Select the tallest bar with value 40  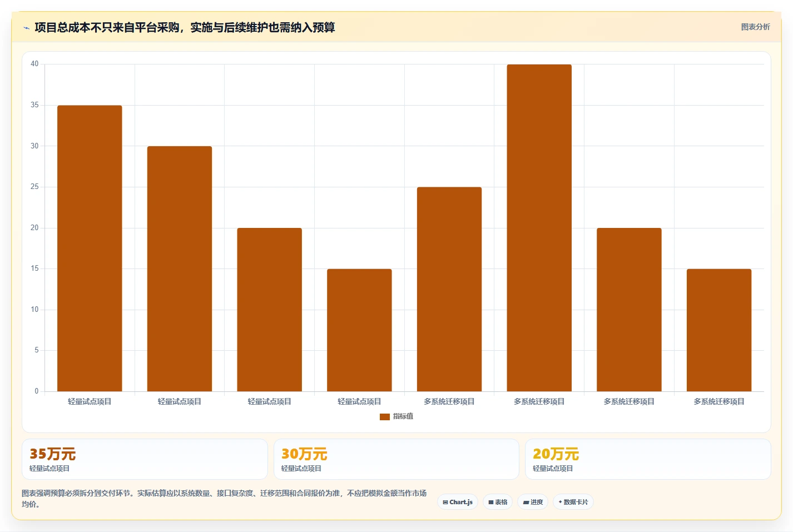[x=539, y=228]
